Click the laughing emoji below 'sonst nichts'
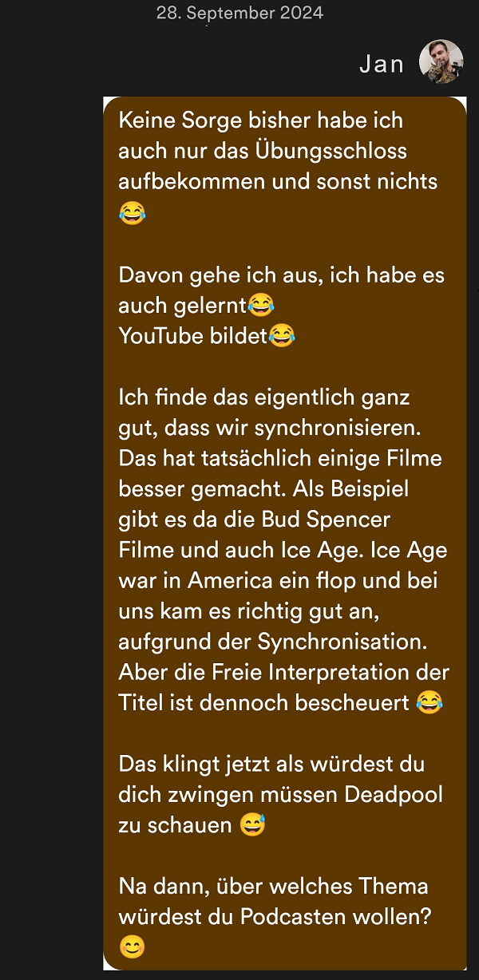479x980 pixels. click(x=133, y=213)
